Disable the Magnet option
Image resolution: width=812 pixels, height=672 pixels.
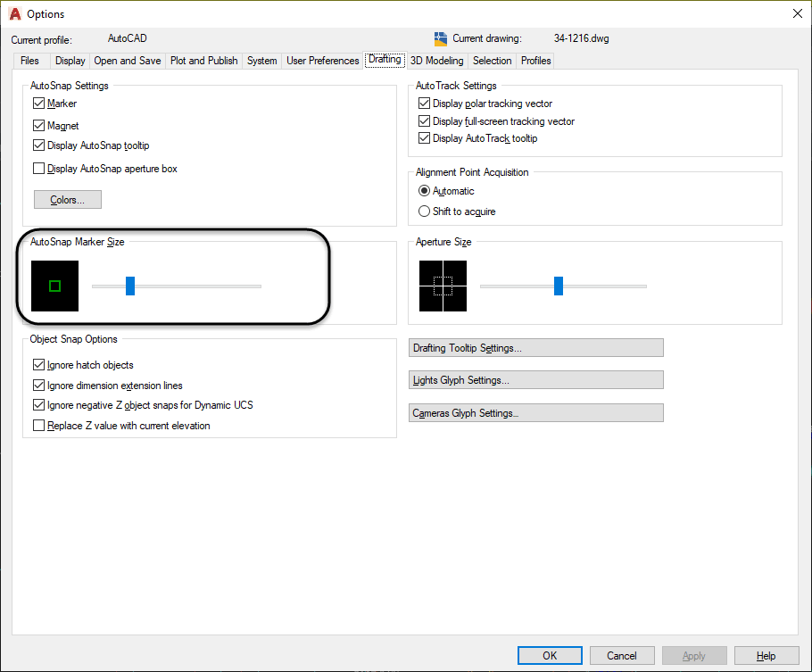39,125
